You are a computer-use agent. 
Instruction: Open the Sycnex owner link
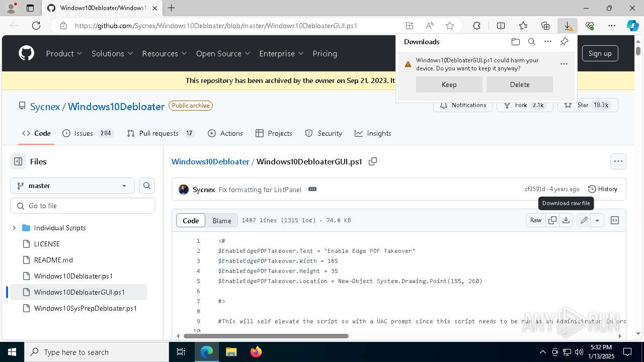click(45, 107)
